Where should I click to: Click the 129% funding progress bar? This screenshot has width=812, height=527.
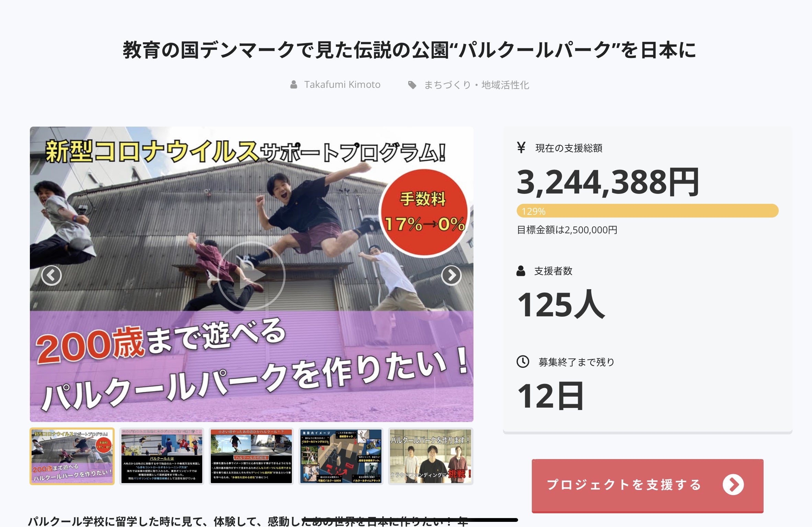648,211
